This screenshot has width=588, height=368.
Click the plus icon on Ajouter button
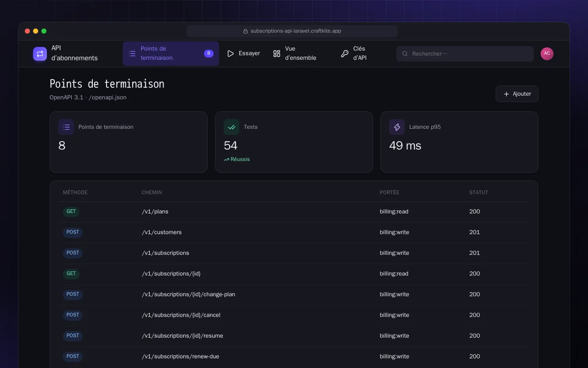506,94
